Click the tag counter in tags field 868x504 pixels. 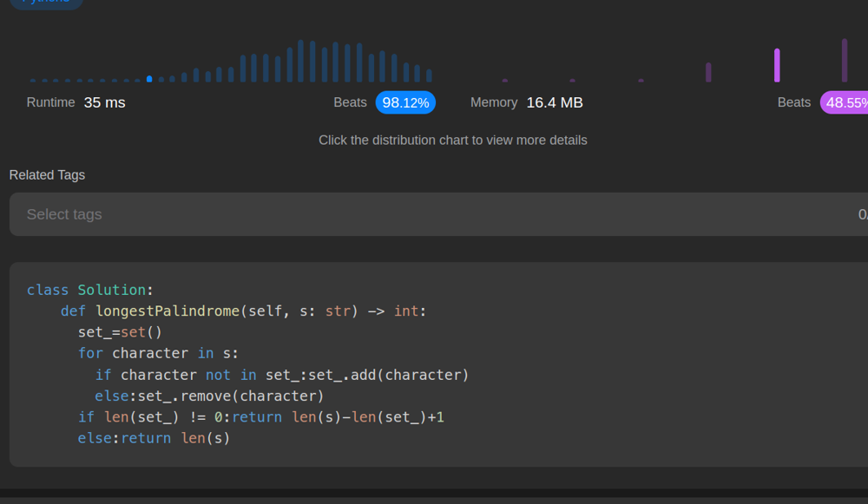[x=862, y=214]
